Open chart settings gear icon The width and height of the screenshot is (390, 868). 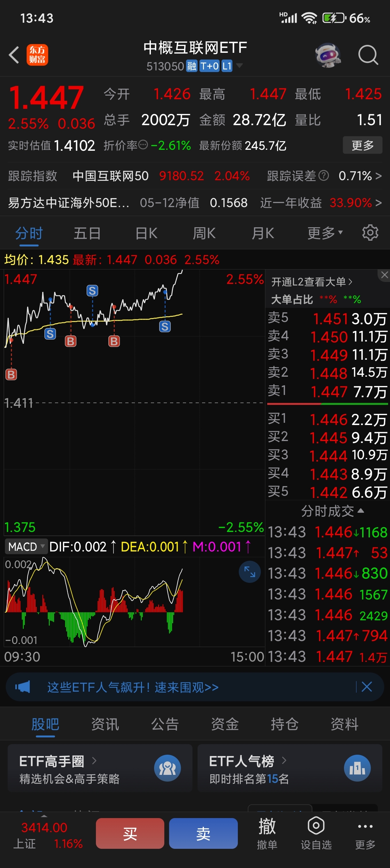[370, 233]
